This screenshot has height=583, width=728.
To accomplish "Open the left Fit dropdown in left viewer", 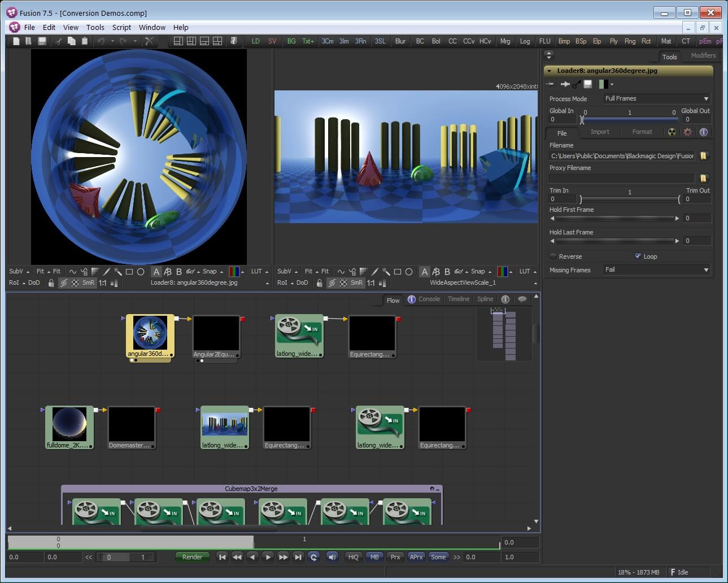I will pyautogui.click(x=42, y=271).
